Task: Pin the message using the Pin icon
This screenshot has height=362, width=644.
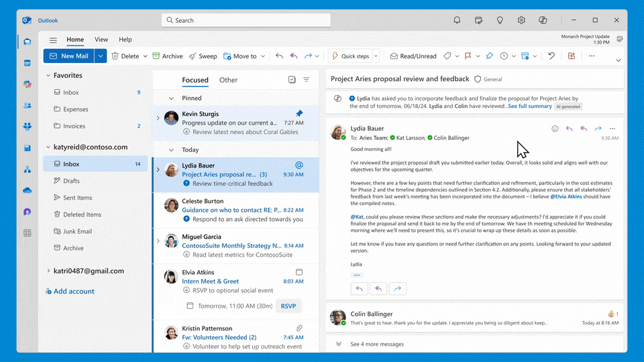Action: 489,56
